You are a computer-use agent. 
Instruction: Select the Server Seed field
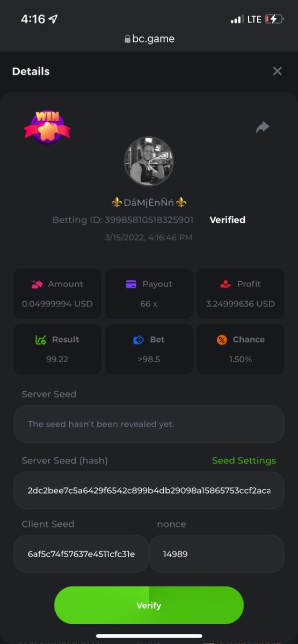[x=149, y=424]
